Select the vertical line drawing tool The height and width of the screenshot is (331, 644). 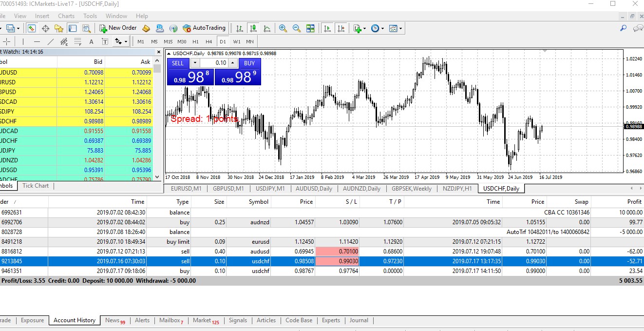pyautogui.click(x=23, y=41)
